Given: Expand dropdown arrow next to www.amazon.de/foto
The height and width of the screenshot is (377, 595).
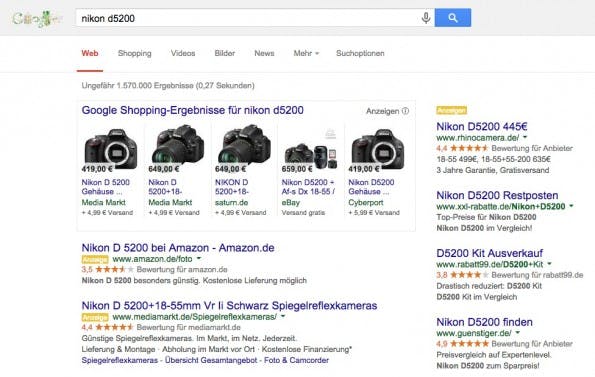Looking at the screenshot, I should point(199,259).
